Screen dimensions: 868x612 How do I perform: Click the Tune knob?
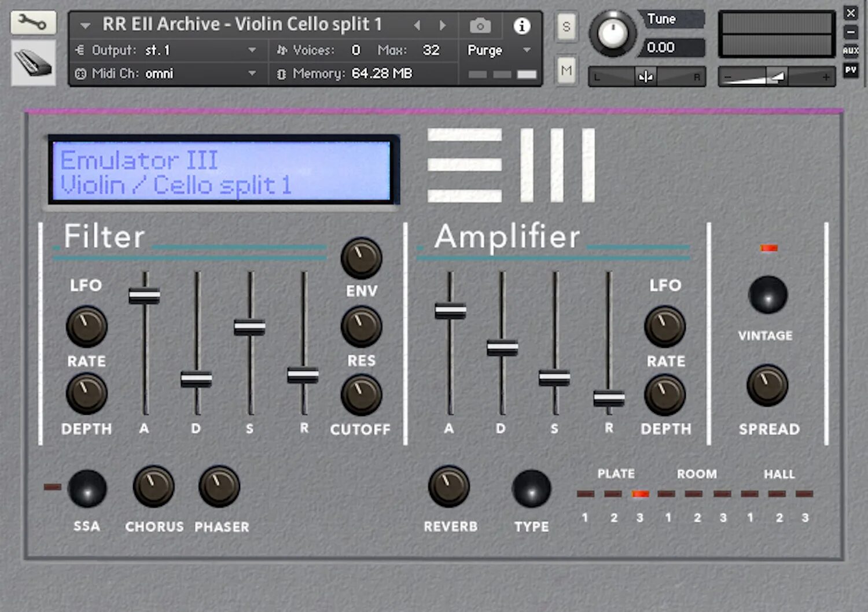point(612,33)
